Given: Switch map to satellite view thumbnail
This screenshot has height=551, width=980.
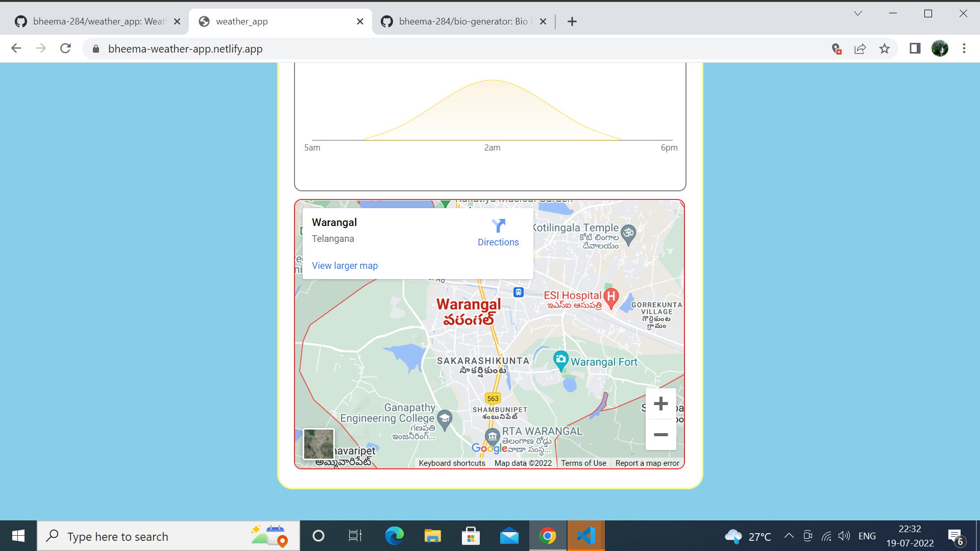Looking at the screenshot, I should click(319, 444).
